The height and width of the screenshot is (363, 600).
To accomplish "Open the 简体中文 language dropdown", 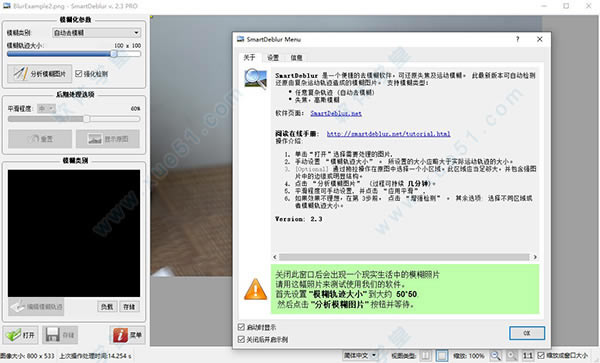I will (x=360, y=355).
